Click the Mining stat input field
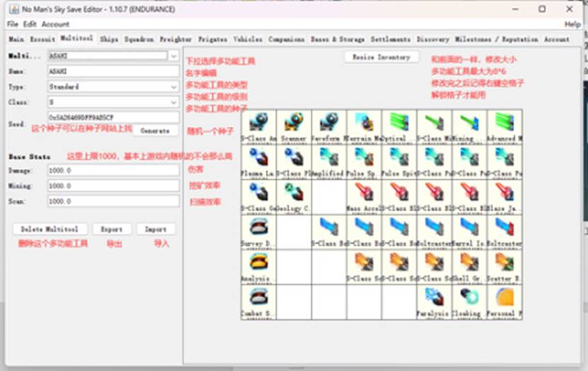The width and height of the screenshot is (588, 371). 113,186
